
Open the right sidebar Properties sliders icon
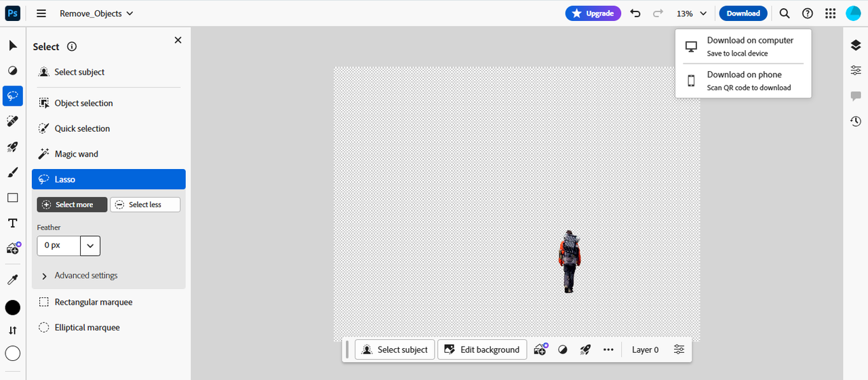pyautogui.click(x=856, y=71)
